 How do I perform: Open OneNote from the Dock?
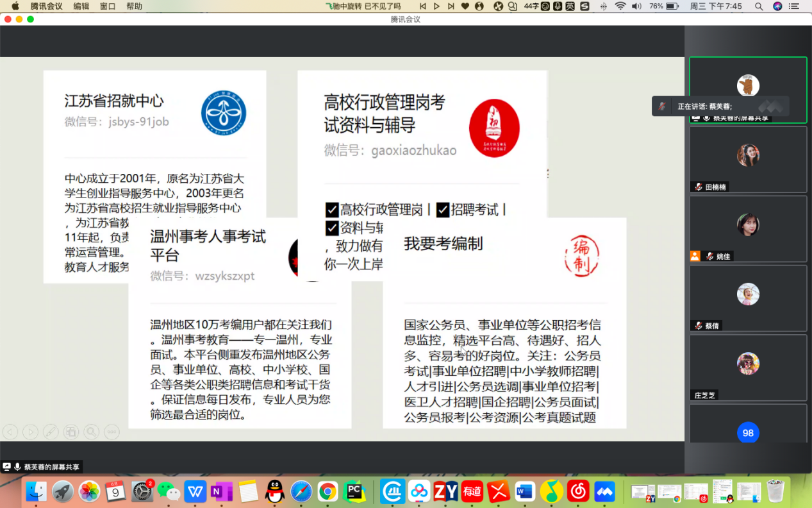pos(222,491)
